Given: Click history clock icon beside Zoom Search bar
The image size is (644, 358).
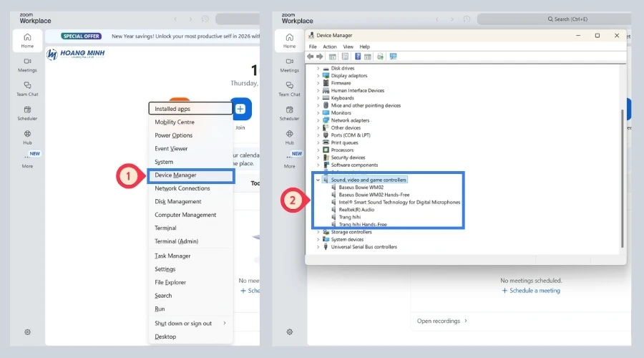Looking at the screenshot, I should [467, 19].
